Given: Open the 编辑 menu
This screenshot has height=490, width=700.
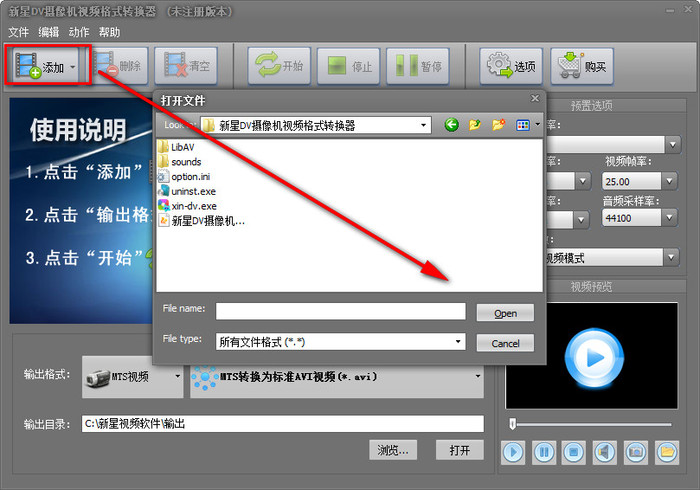Looking at the screenshot, I should pos(49,32).
